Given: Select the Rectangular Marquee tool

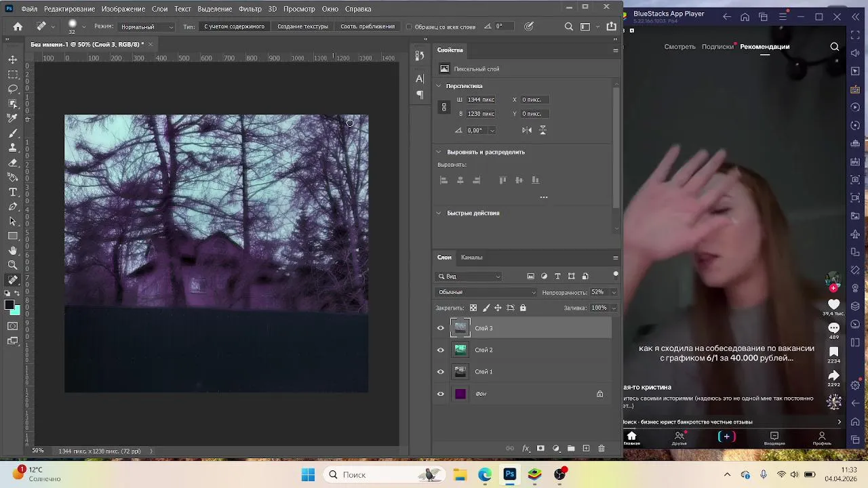Looking at the screenshot, I should coord(13,74).
